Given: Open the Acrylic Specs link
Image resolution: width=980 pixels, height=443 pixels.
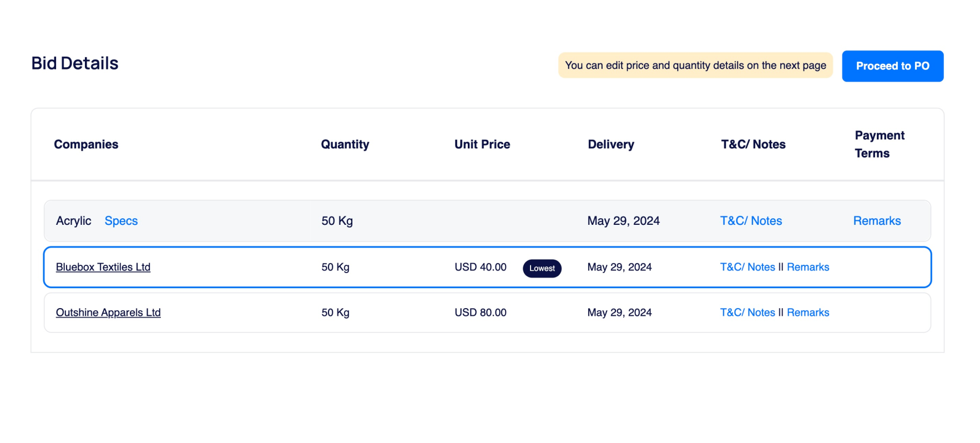Looking at the screenshot, I should (121, 221).
